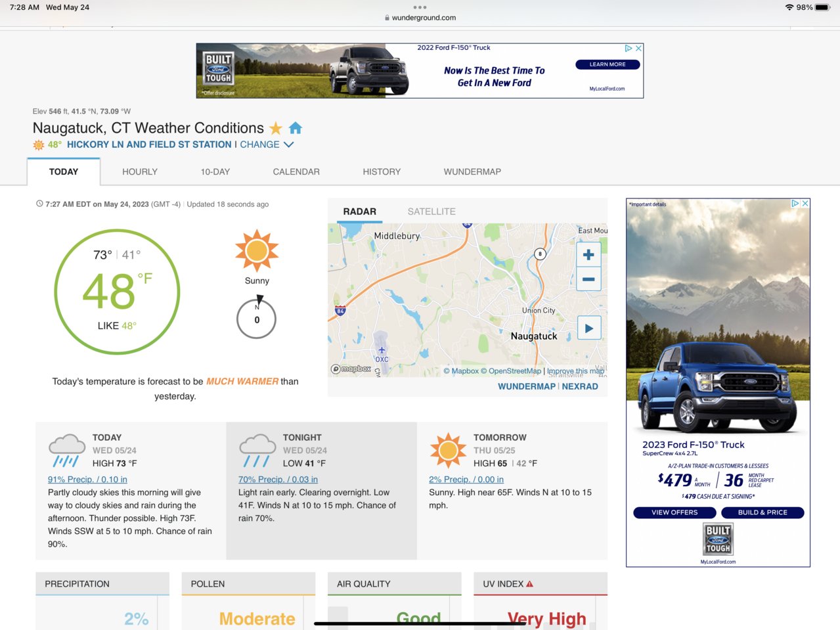Click the TONIGHT forecast heading
840x630 pixels.
(302, 438)
